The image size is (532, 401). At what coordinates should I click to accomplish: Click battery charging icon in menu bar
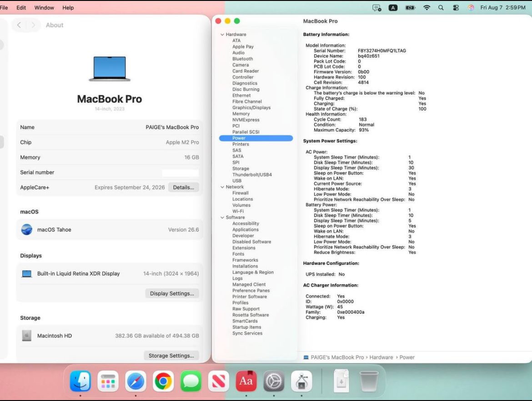pos(410,7)
